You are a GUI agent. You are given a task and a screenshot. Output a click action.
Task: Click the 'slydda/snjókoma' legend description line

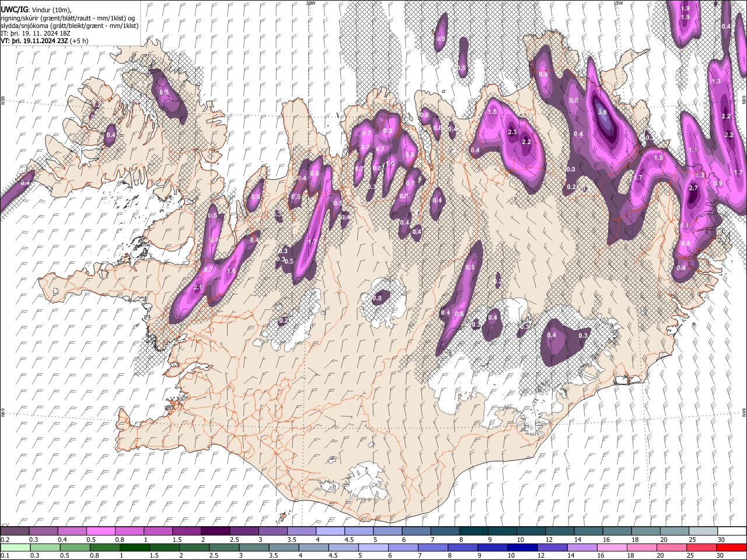69,26
